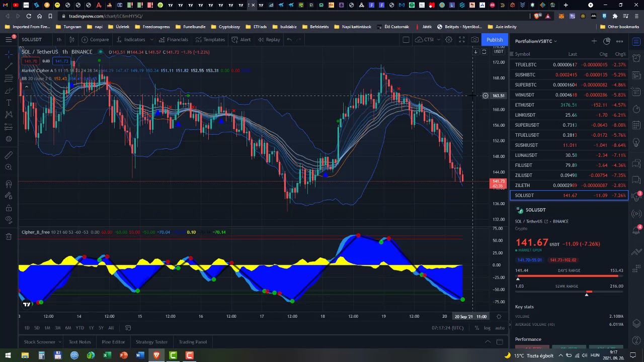Open the PortfoliomVSBTC watchlist dropdown
Screen dimensions: 644x362
(536, 41)
